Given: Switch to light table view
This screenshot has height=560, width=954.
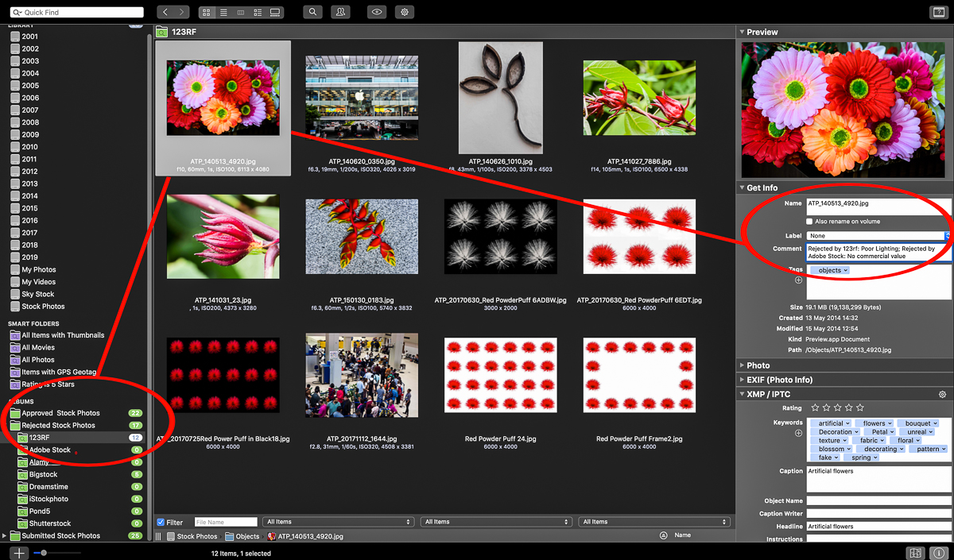Looking at the screenshot, I should (276, 13).
